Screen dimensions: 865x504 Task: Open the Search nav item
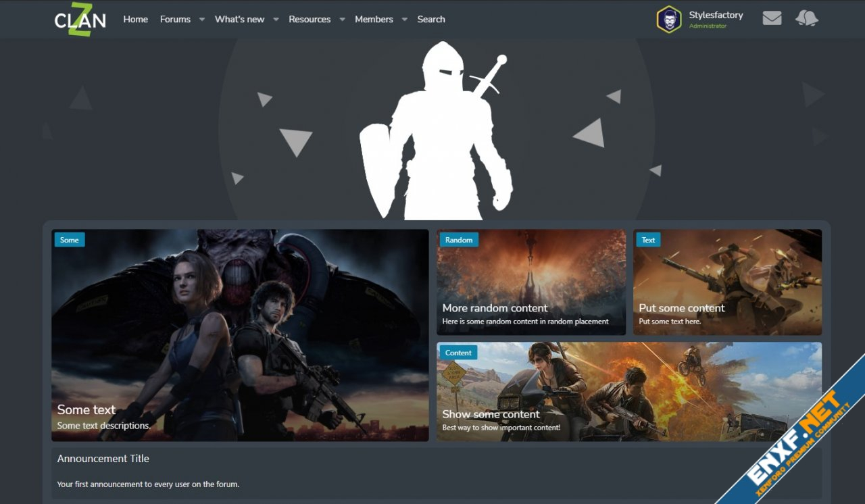tap(431, 19)
